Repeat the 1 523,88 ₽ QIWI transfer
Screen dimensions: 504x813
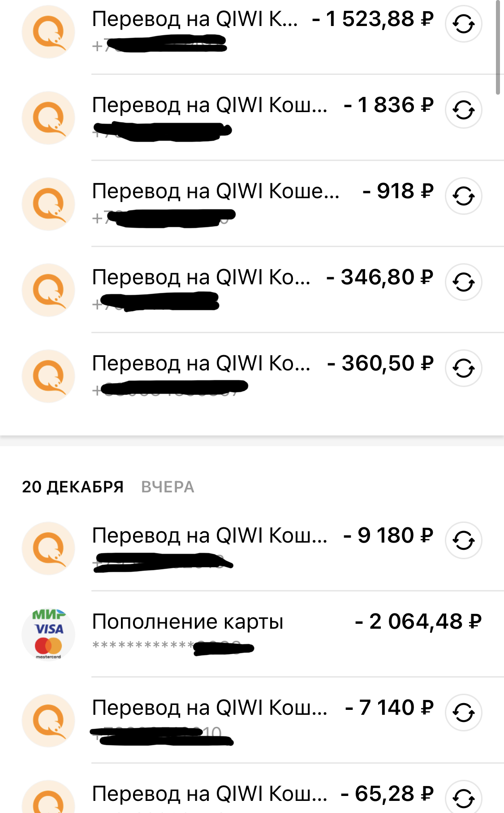(x=463, y=24)
